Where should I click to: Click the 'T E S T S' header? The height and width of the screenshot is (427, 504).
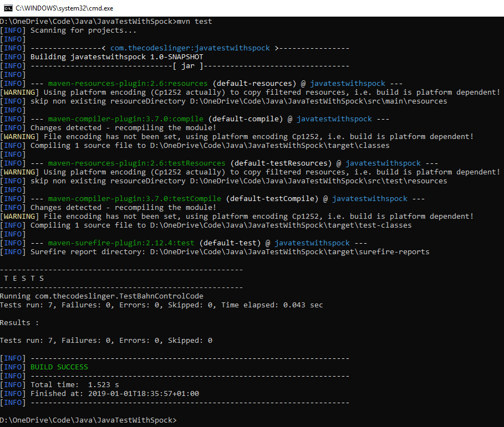pyautogui.click(x=24, y=279)
